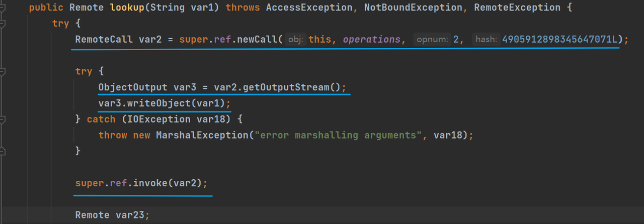The image size is (644, 224).
Task: Collapse the catch IOException block fold marker
Action: pyautogui.click(x=4, y=119)
